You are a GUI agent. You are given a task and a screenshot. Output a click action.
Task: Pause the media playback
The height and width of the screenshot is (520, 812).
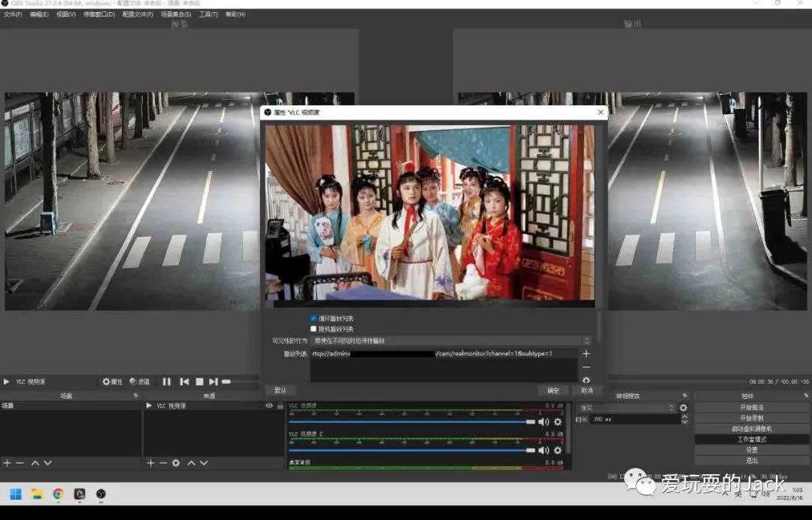167,382
